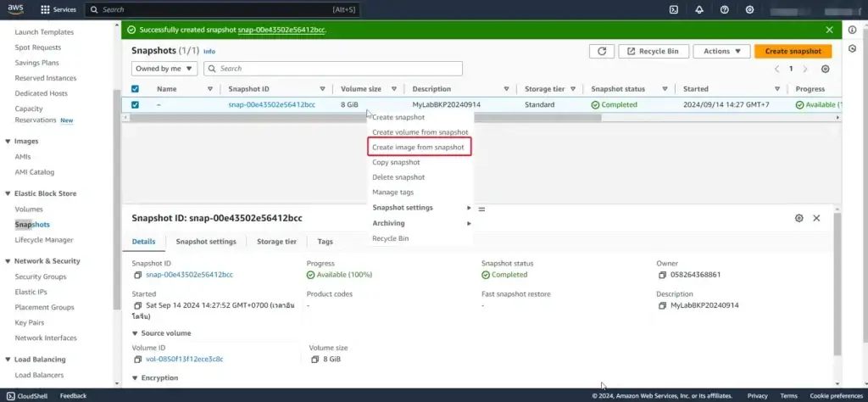Screen dimensions: 868x402
Task: Switch to the Storage tier tab
Action: (277, 242)
